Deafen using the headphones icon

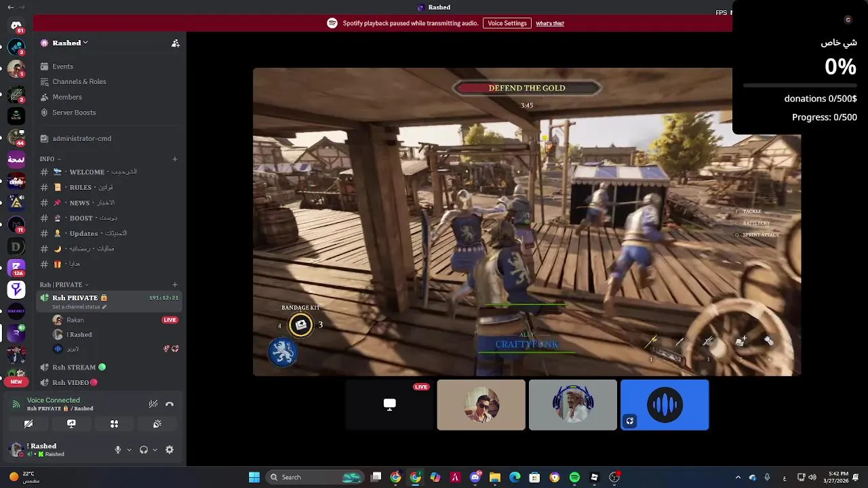coord(144,449)
